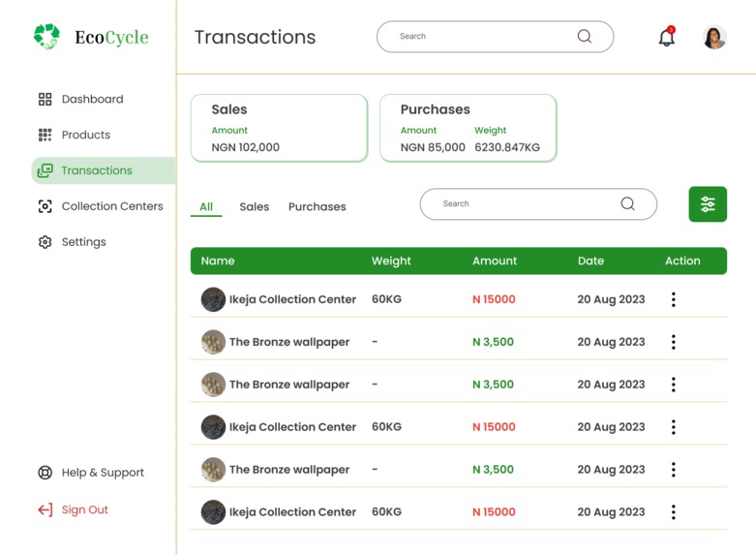Open the green filter sliders button
Screen dimensions: 756x555
click(x=708, y=204)
